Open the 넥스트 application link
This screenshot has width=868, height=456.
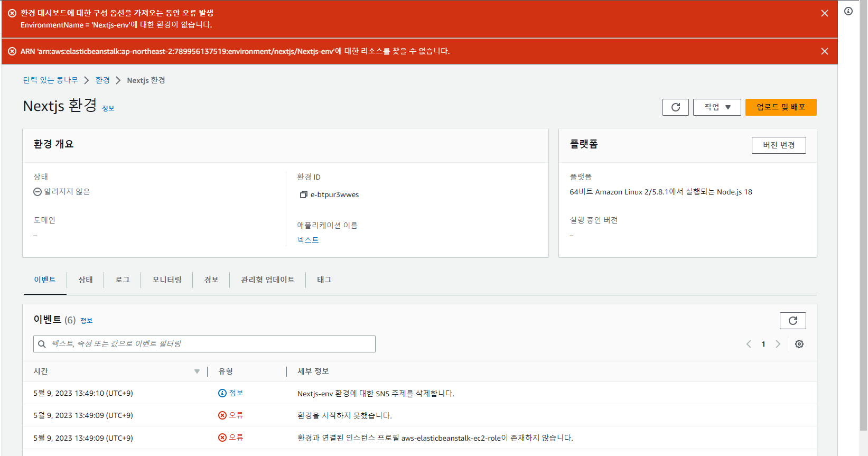click(x=307, y=240)
